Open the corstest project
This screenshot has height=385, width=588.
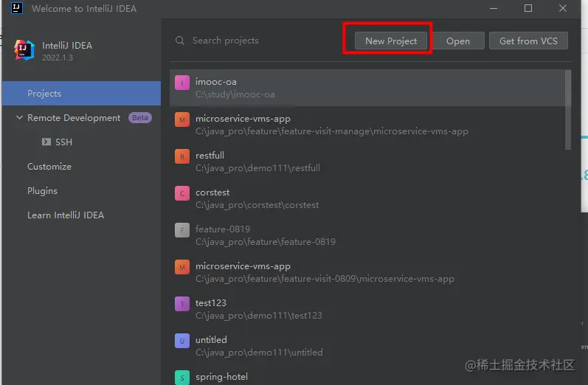click(367, 198)
